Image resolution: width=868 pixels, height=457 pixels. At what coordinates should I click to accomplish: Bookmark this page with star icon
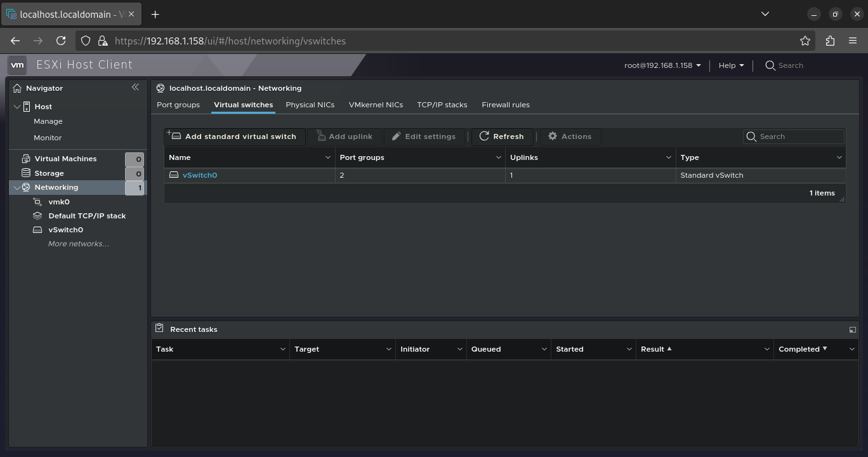[805, 41]
